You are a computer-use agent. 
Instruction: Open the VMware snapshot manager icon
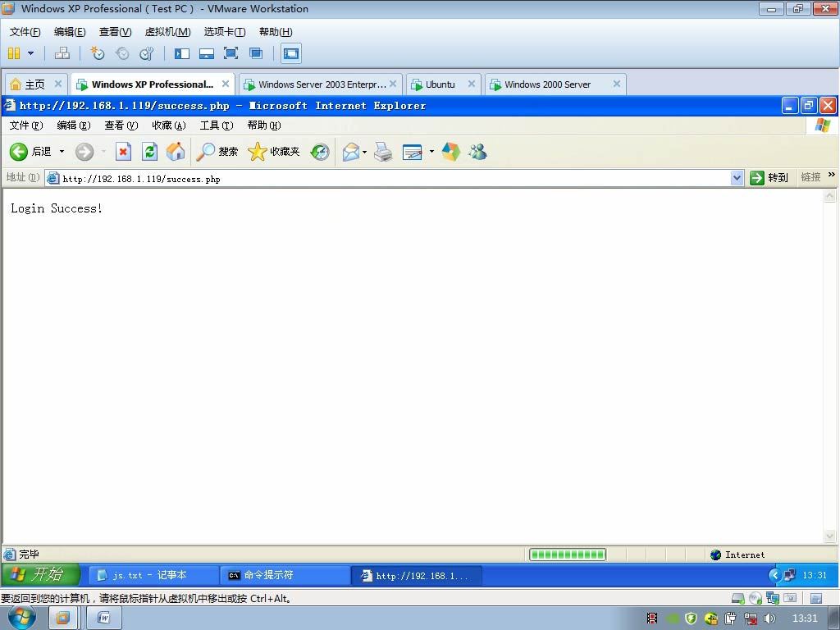146,53
